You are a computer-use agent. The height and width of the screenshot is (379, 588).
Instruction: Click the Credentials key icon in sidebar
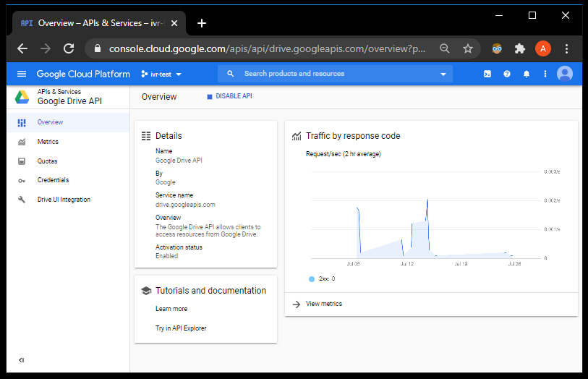(x=22, y=181)
